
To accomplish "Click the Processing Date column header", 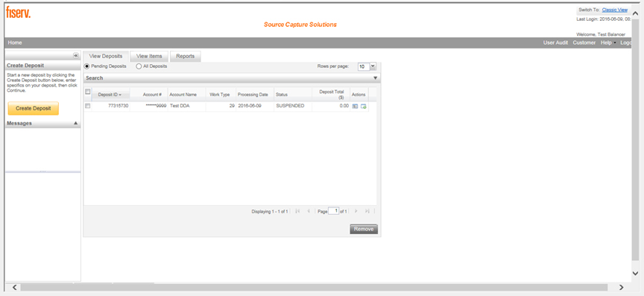I will tap(255, 95).
